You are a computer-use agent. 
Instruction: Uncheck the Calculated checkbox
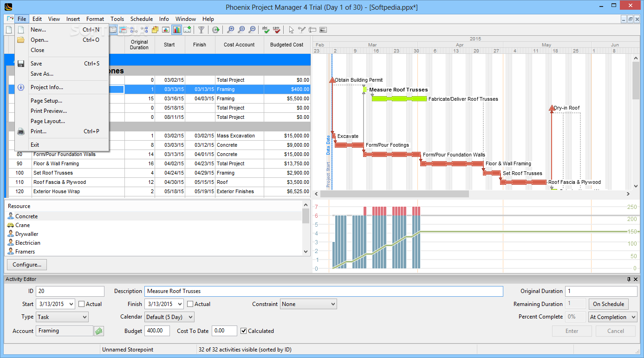tap(244, 331)
